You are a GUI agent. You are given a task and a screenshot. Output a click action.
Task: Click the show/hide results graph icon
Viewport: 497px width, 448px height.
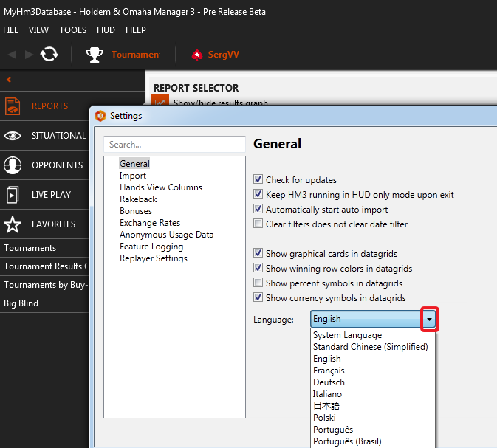(160, 100)
